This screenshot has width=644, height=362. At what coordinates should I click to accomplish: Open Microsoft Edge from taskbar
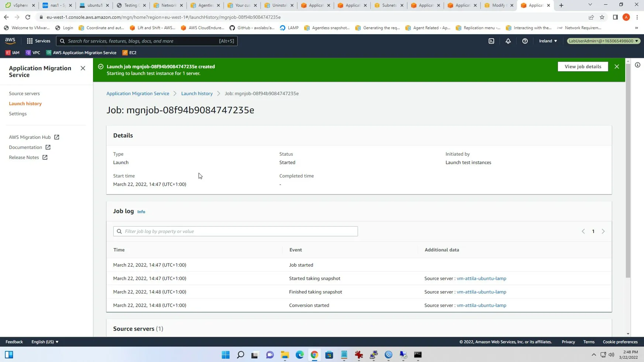[x=299, y=355]
